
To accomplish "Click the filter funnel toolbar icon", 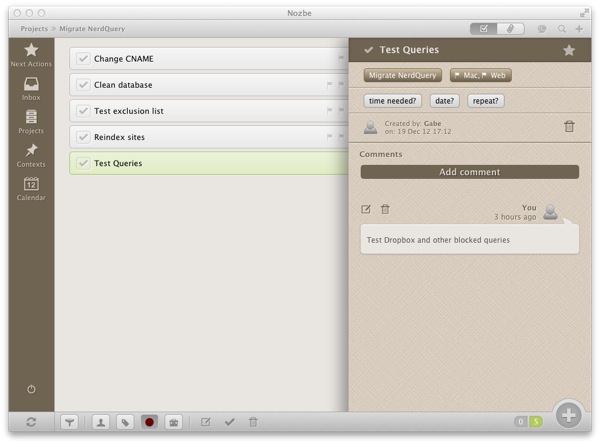I will pyautogui.click(x=70, y=422).
